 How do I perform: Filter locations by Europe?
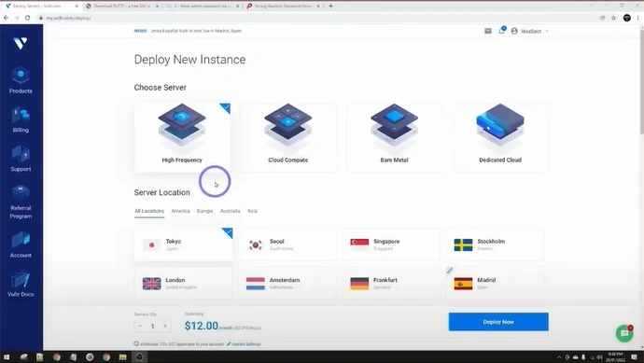tap(205, 211)
